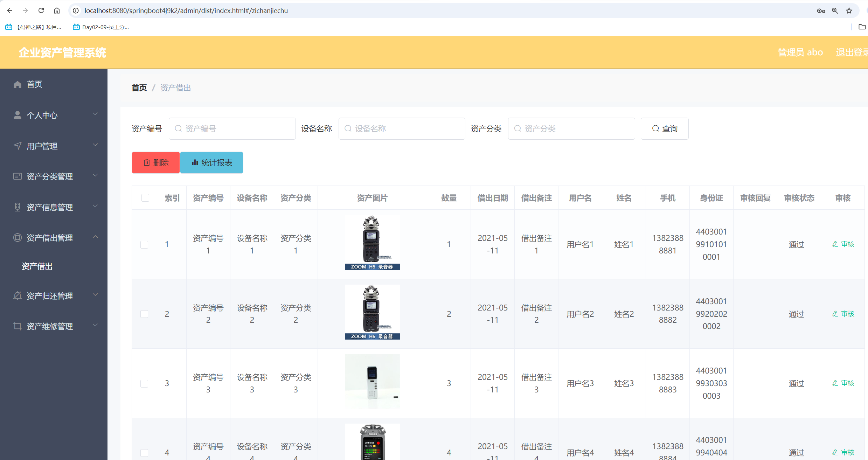The height and width of the screenshot is (460, 868).
Task: Open the 首页 breadcrumb link
Action: pos(139,88)
